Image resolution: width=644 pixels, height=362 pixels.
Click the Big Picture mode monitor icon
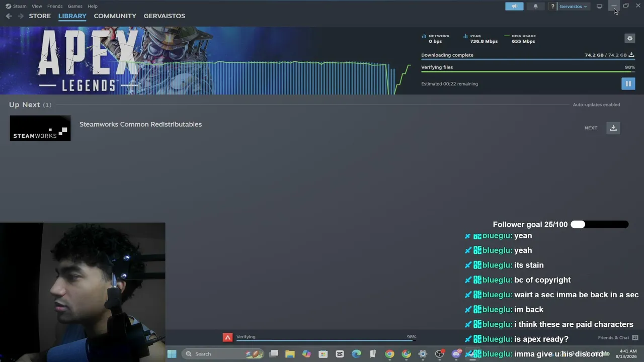(599, 6)
